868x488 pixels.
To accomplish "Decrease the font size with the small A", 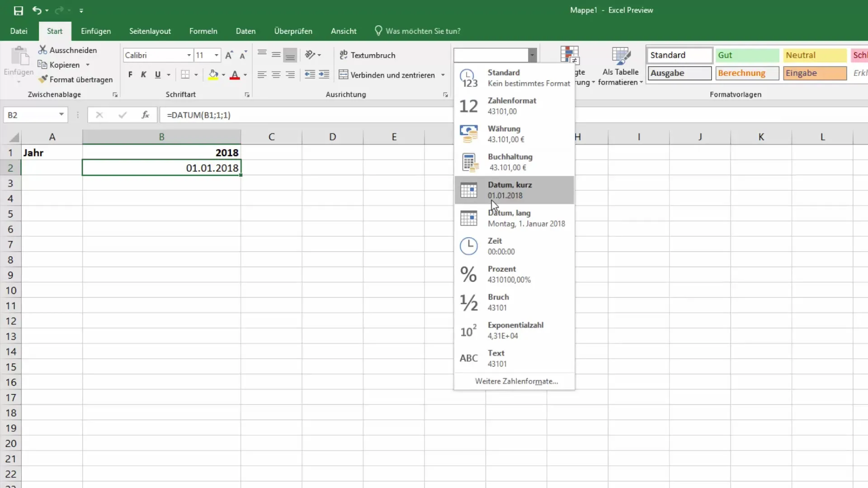I will [243, 55].
